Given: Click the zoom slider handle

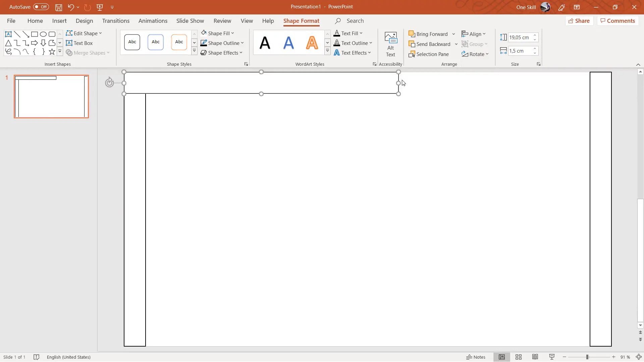Looking at the screenshot, I should tap(587, 357).
